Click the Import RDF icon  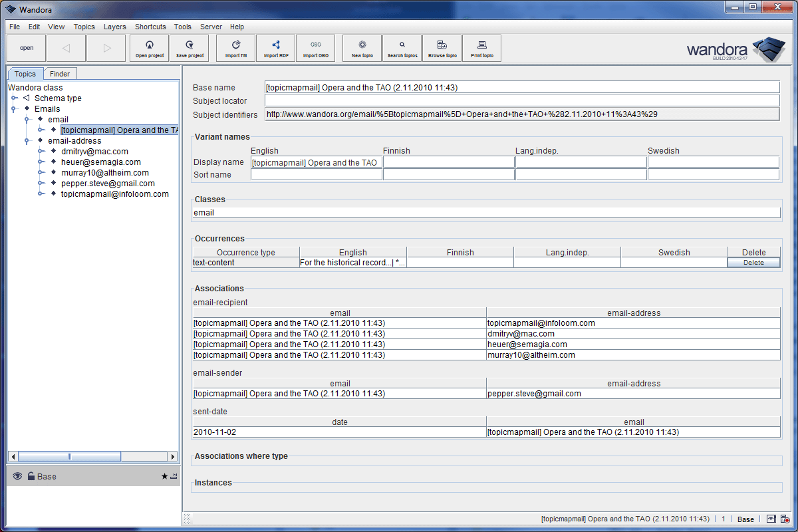pyautogui.click(x=275, y=47)
